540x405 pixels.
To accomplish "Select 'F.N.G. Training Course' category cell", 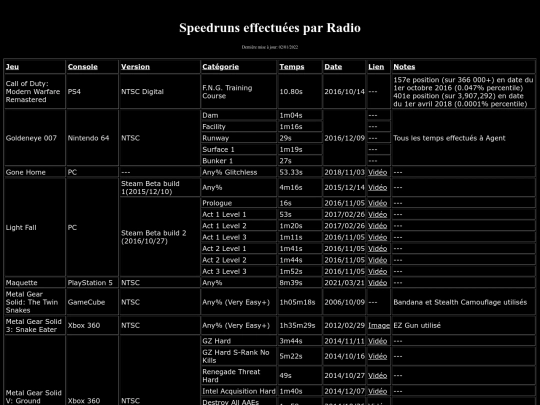I will pos(239,92).
